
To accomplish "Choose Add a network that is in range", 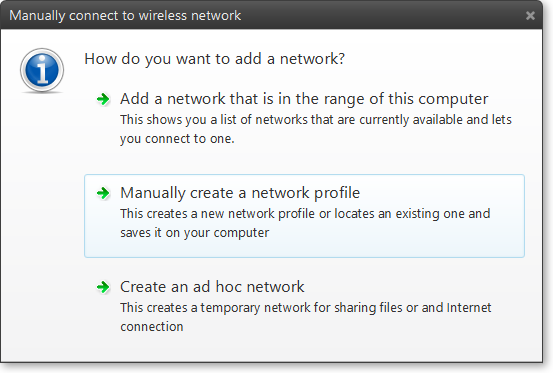I will coord(304,99).
